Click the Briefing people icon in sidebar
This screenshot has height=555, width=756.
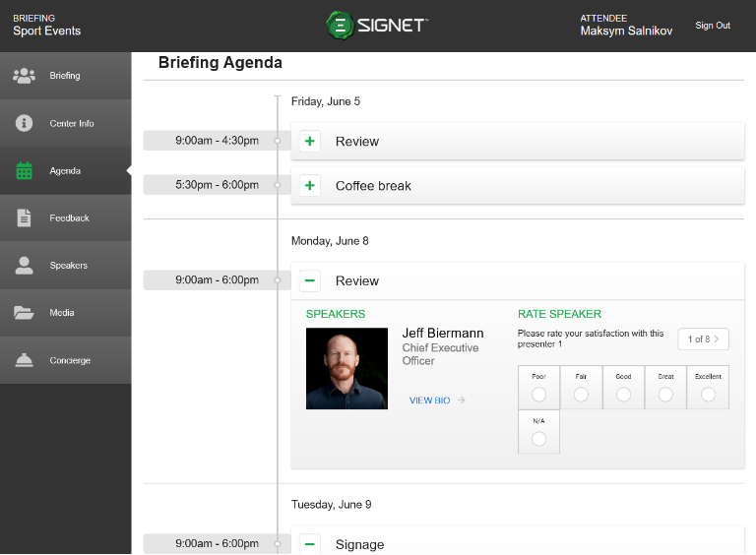25,76
